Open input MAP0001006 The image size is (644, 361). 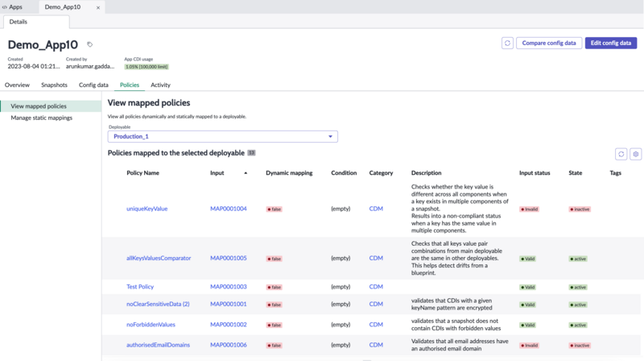229,346
